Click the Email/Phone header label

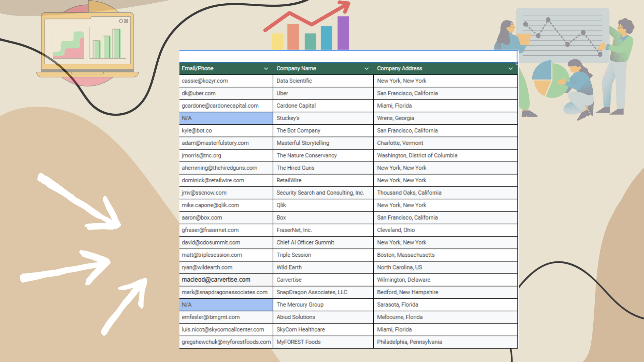pos(198,68)
